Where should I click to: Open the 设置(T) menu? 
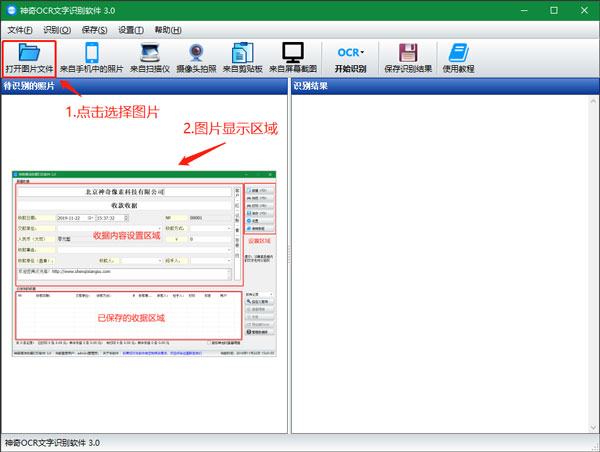click(x=131, y=30)
